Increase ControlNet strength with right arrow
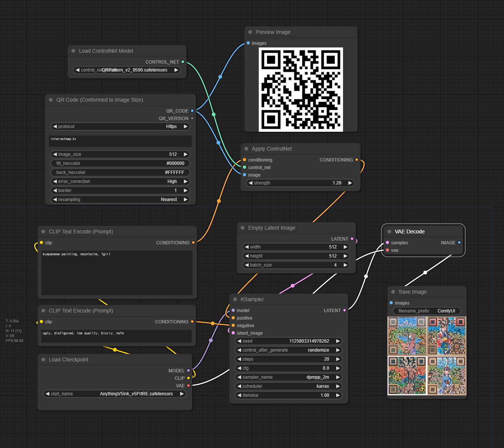Image resolution: width=504 pixels, height=448 pixels. pyautogui.click(x=350, y=183)
